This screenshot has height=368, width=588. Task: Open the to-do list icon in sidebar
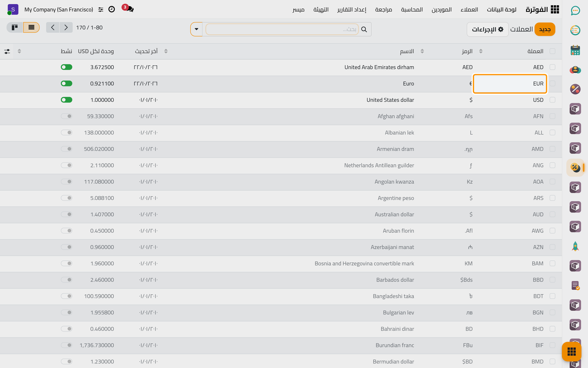coord(575,30)
